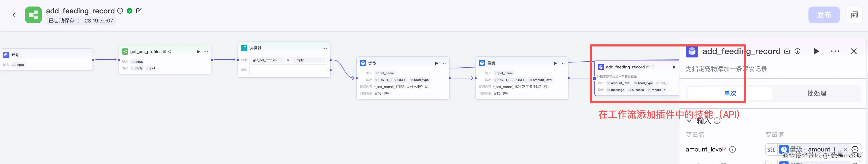This screenshot has height=164, width=868.
Task: Run the get_pet_profiles node
Action: coord(198,51)
